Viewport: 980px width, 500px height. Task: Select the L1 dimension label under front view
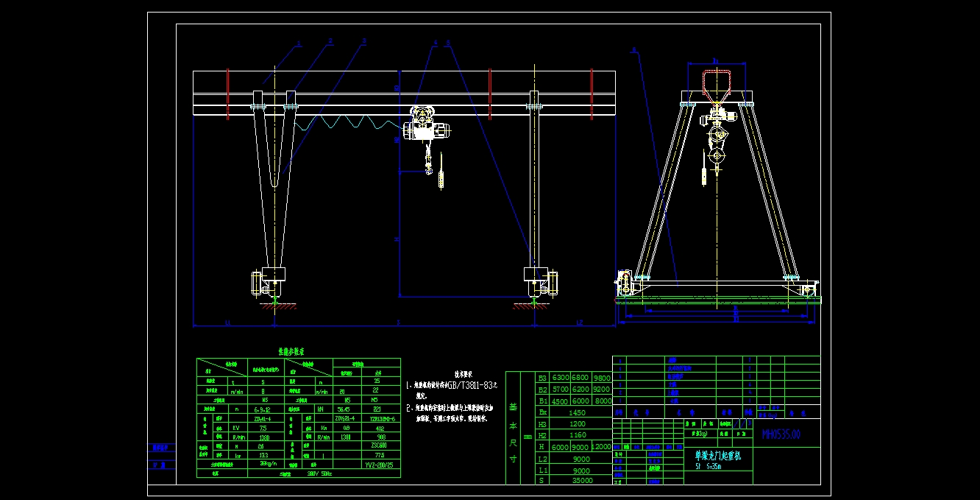[227, 323]
